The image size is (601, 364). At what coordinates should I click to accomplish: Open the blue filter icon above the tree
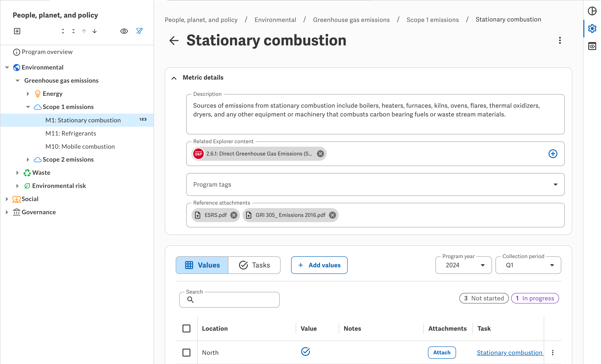[x=139, y=31]
